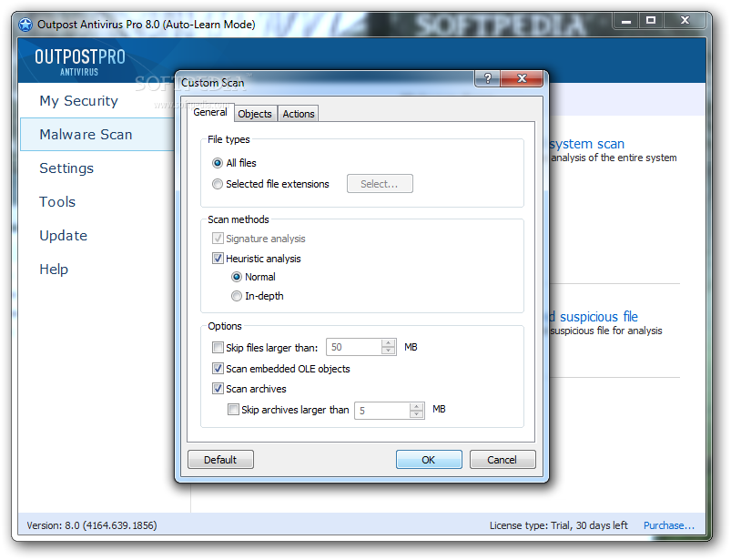The width and height of the screenshot is (731, 560).
Task: Increase the skip files size spinner
Action: point(388,343)
